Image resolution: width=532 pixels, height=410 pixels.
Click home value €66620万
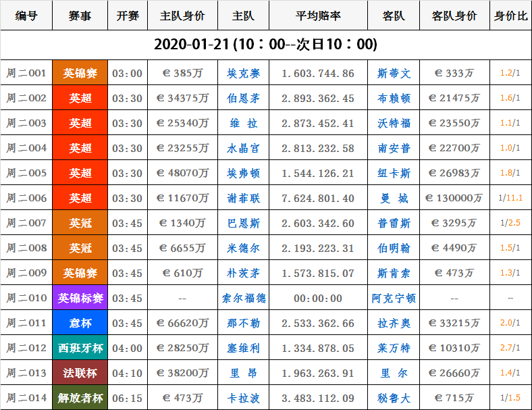click(x=182, y=323)
